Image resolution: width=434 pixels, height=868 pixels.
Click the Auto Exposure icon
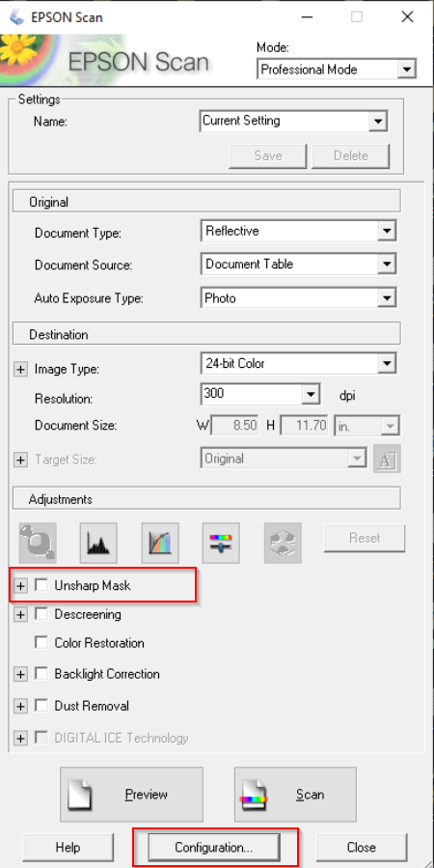(37, 541)
